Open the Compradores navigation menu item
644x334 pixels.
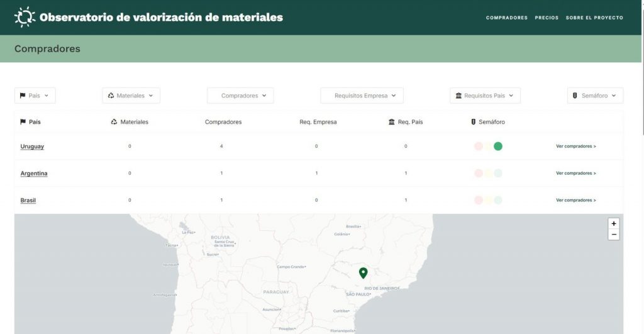506,18
